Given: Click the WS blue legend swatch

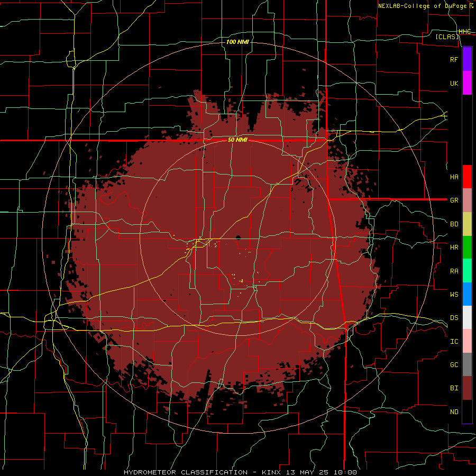Looking at the screenshot, I should click(467, 294).
